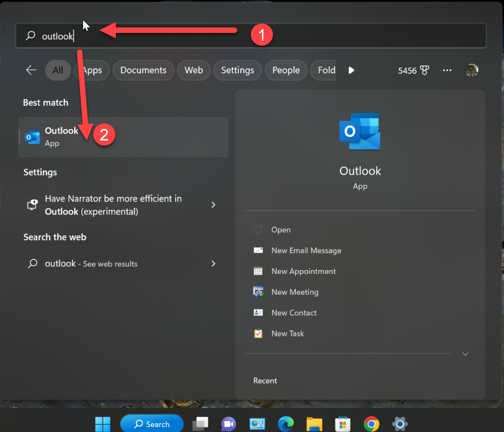Open the Settings filter tab
The height and width of the screenshot is (432, 504).
[x=238, y=70]
